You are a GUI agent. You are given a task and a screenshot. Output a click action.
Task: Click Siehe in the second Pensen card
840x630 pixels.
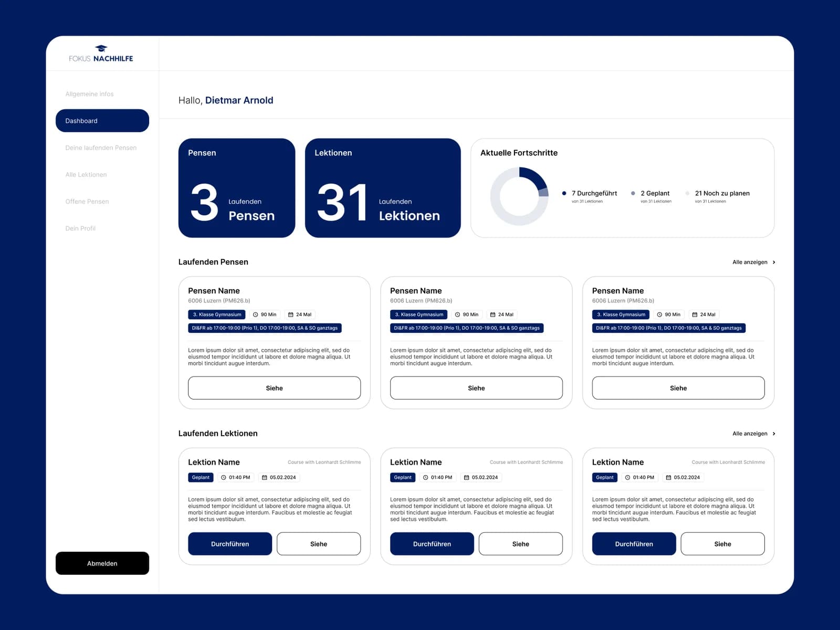[476, 388]
